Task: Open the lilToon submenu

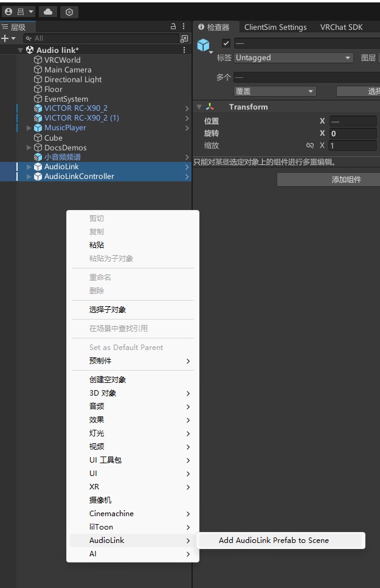Action: click(133, 527)
